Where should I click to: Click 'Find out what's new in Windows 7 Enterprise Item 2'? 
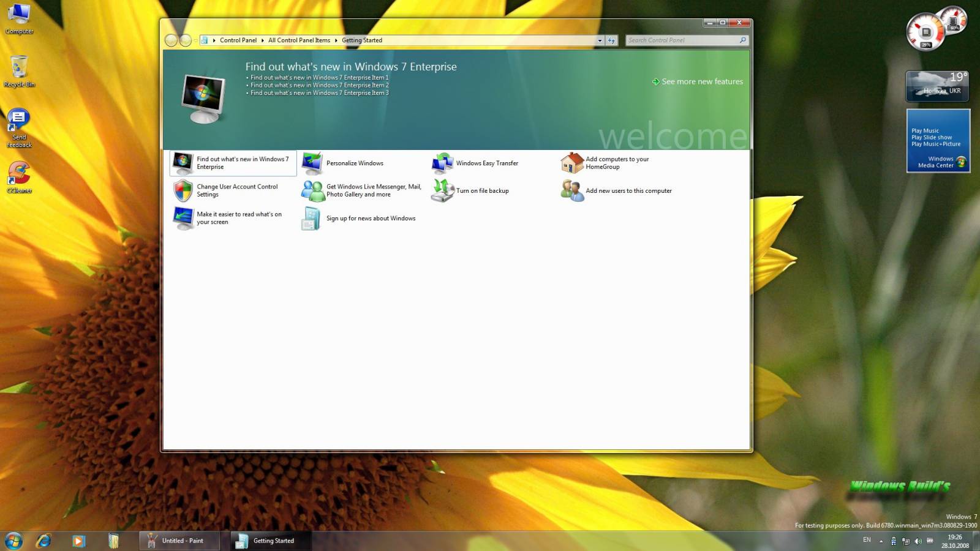[319, 85]
